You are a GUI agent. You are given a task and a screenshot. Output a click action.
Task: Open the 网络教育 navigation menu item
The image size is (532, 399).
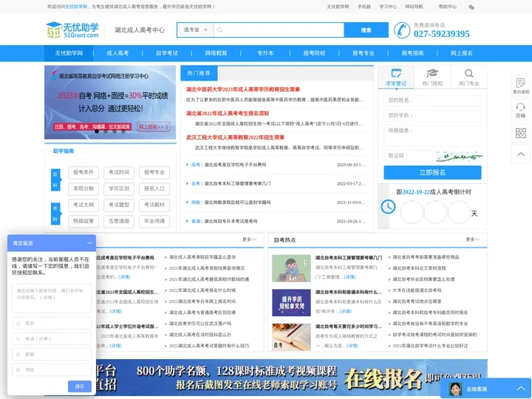click(216, 53)
